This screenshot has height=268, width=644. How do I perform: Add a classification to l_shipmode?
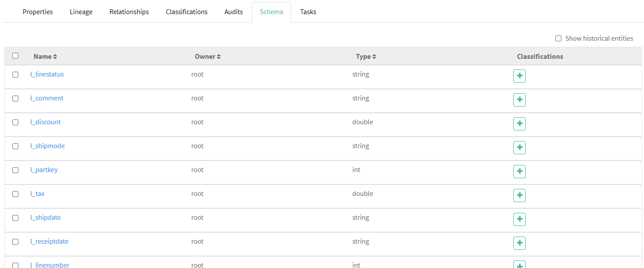click(519, 147)
